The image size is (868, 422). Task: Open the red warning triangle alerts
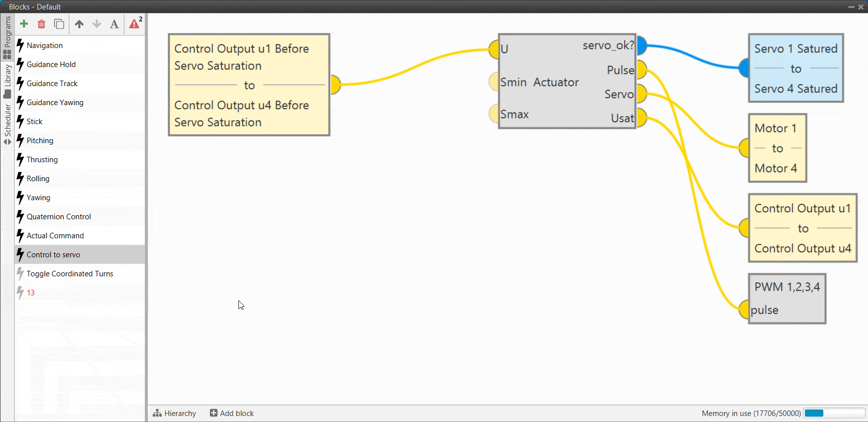pos(134,24)
